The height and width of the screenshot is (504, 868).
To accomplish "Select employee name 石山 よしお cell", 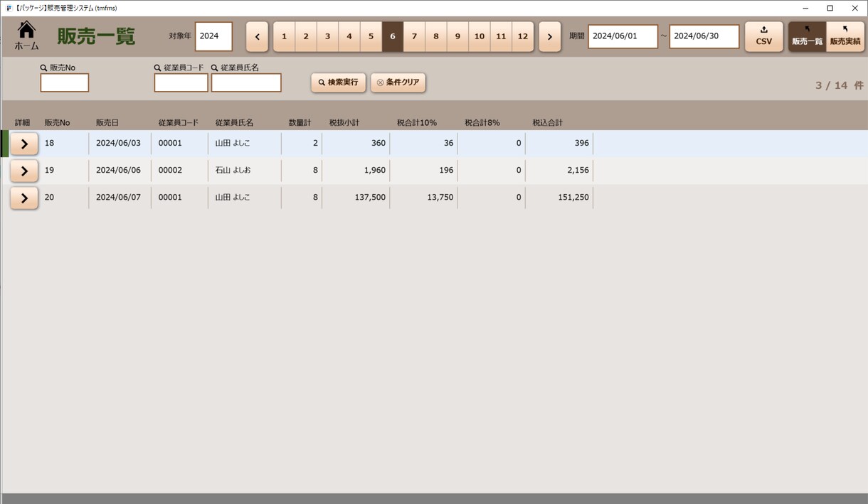I will pos(245,171).
